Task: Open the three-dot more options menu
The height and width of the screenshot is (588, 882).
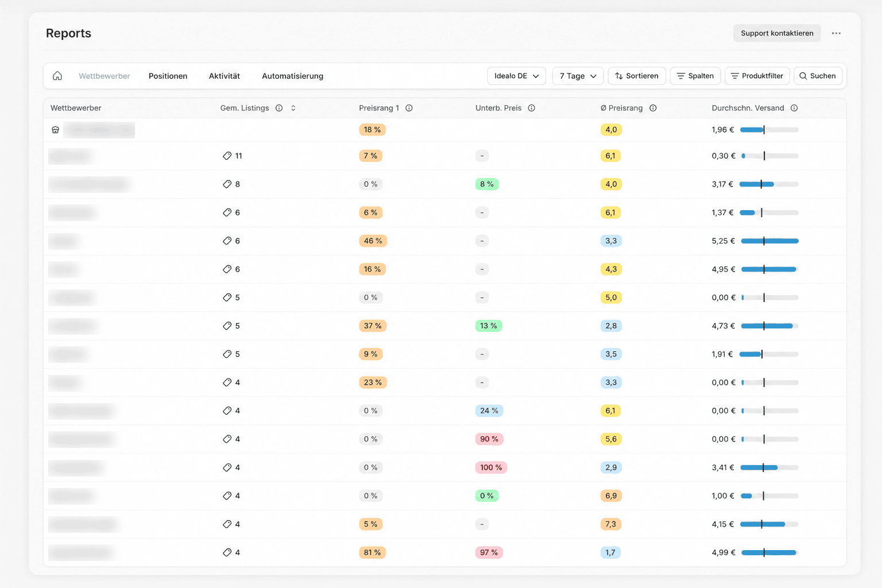Action: pyautogui.click(x=836, y=33)
